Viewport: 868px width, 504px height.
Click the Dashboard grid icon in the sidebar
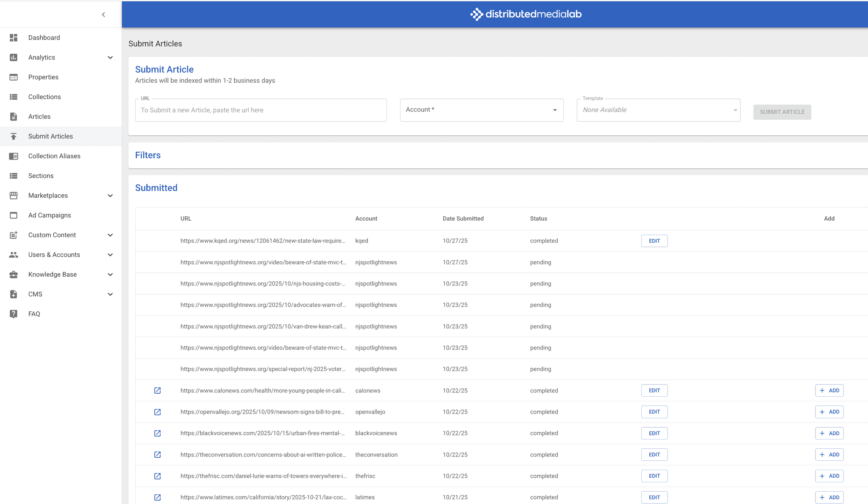click(14, 38)
